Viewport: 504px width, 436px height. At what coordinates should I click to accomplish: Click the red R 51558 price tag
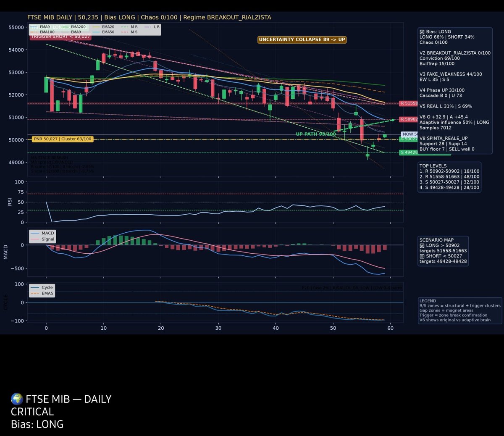[x=409, y=103]
